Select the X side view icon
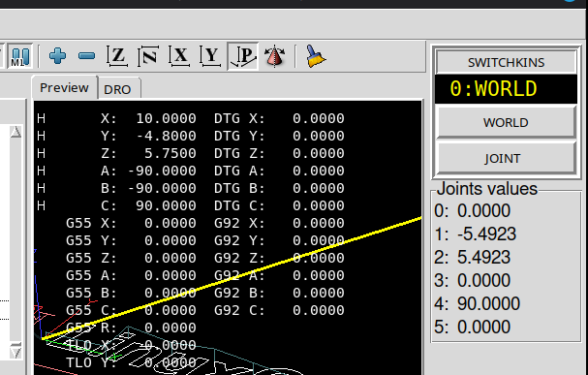Image resolution: width=588 pixels, height=375 pixels. (179, 56)
